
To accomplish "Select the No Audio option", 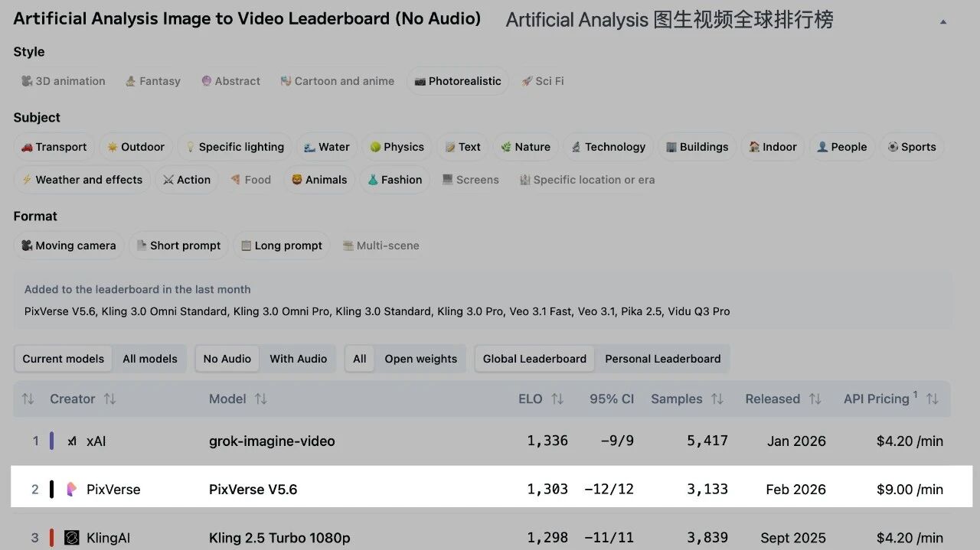I will coord(227,359).
